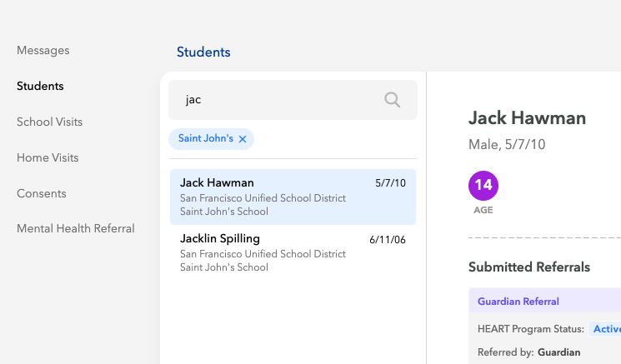Open the Home Visits page
The image size is (621, 364).
[x=48, y=157]
